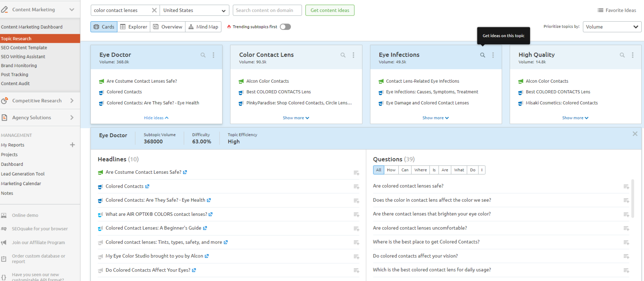Click Get content ideas button

330,10
